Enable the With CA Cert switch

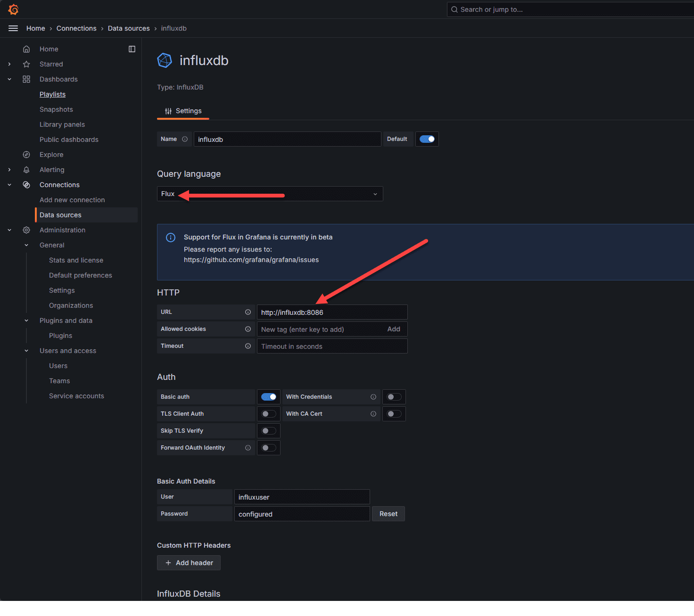coord(394,414)
